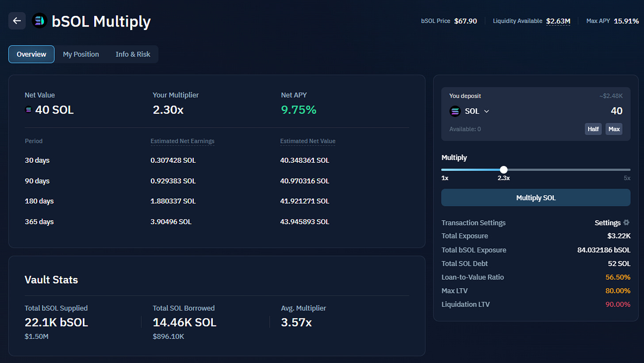Open the My Position tab
Viewport: 644px width, 363px height.
pyautogui.click(x=81, y=54)
